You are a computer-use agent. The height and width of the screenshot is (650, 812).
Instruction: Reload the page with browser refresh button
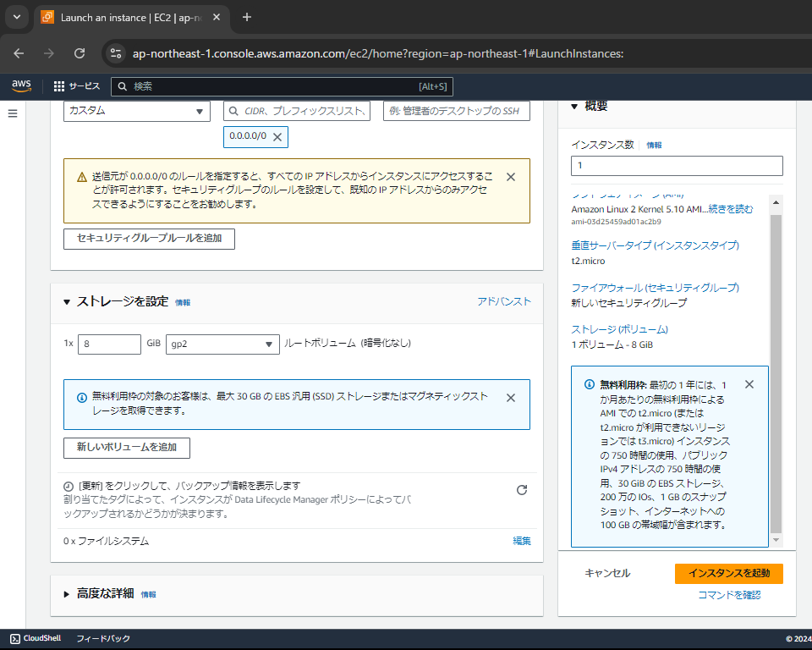[x=80, y=53]
